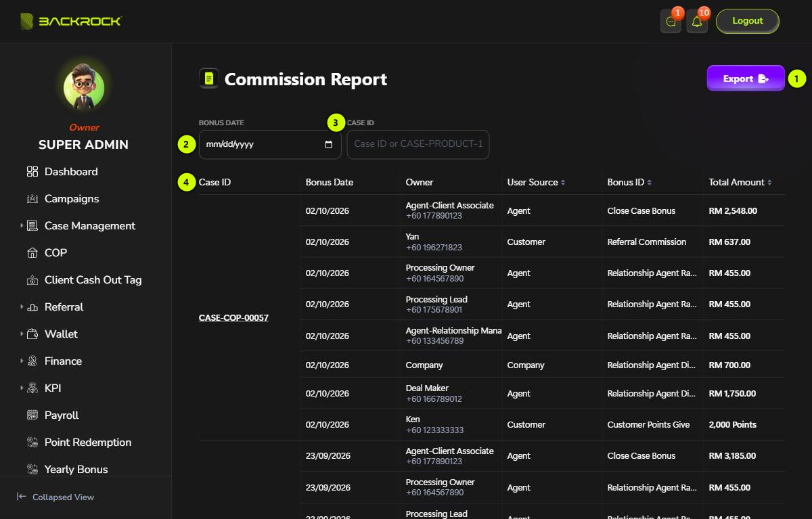The width and height of the screenshot is (812, 519).
Task: Open the chat messages icon in header
Action: tap(671, 22)
